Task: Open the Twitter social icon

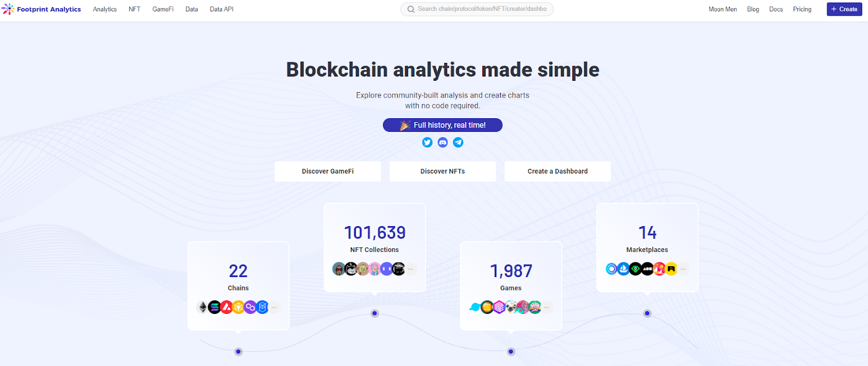Action: pyautogui.click(x=427, y=142)
